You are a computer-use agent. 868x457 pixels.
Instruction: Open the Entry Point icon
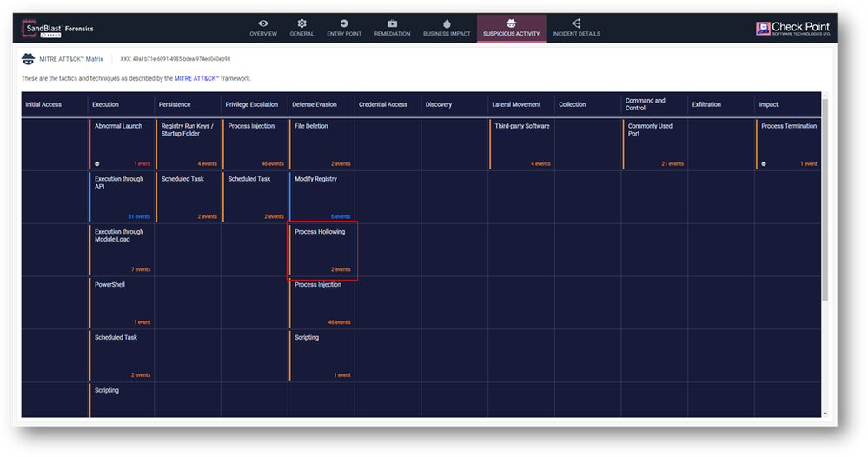[x=344, y=23]
